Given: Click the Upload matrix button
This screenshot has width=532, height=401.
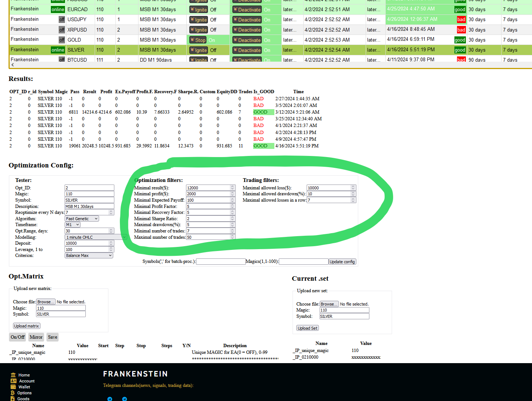Looking at the screenshot, I should [26, 326].
